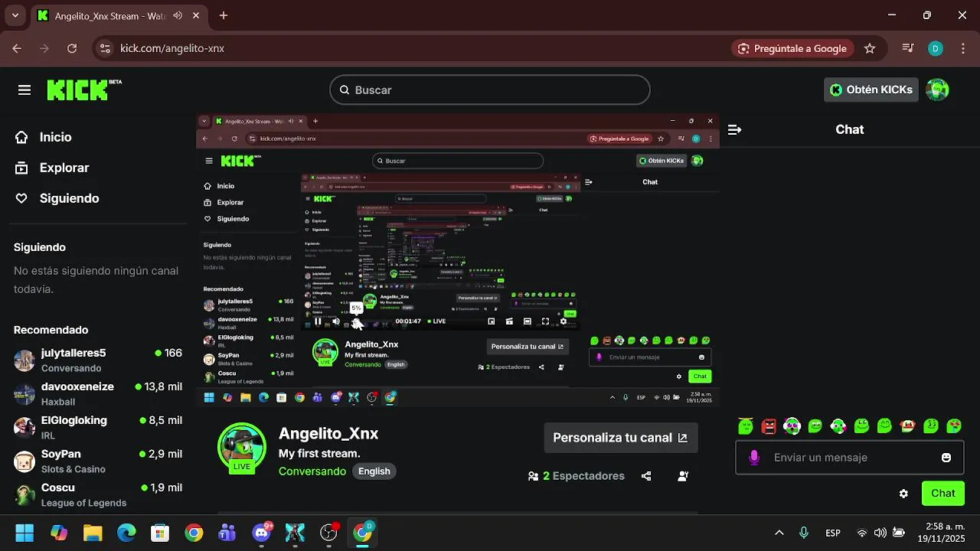The height and width of the screenshot is (551, 980).
Task: Open OBS Studio from the taskbar
Action: click(x=328, y=532)
